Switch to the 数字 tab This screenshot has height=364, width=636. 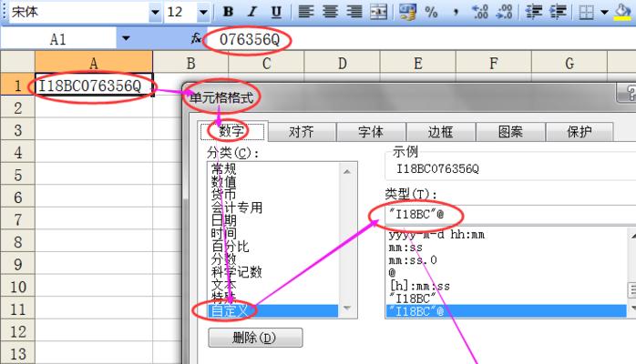[x=232, y=132]
